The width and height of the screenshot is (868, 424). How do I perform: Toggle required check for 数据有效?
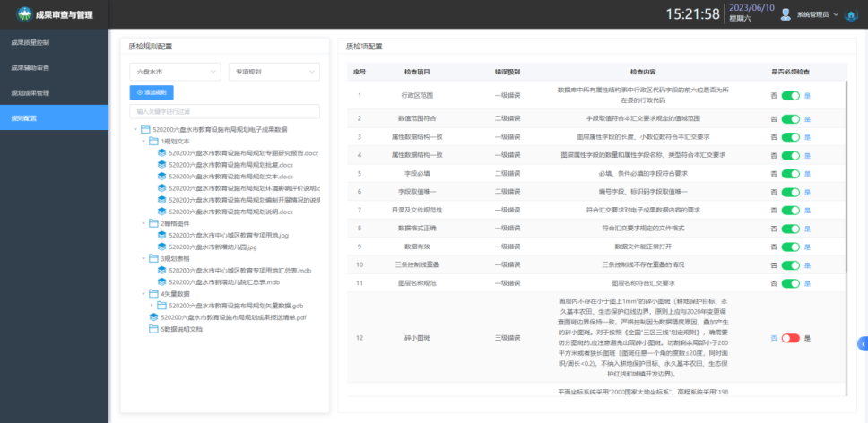[x=791, y=247]
